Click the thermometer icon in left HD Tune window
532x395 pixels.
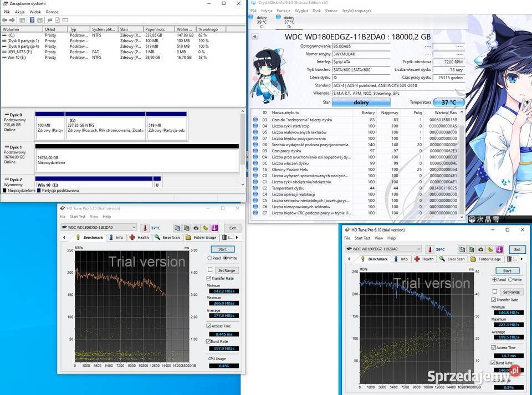[145, 228]
